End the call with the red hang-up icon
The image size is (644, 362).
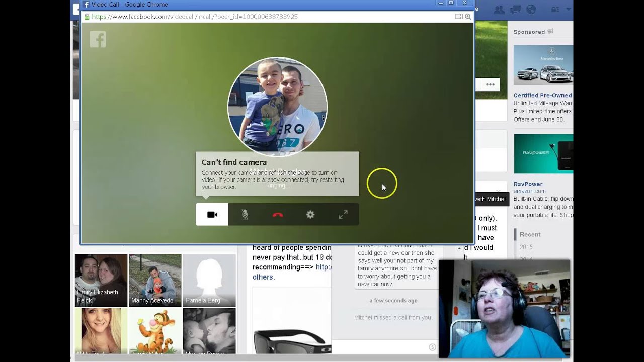pos(278,215)
